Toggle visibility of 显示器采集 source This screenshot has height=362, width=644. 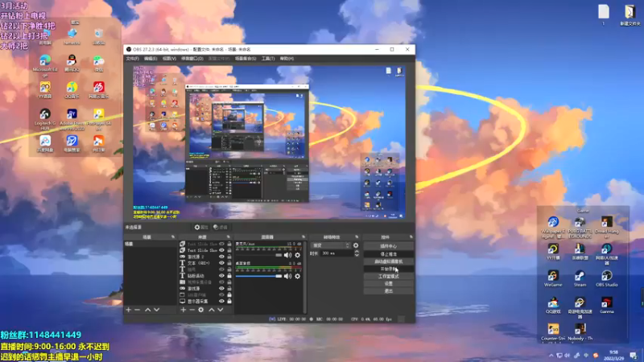pyautogui.click(x=222, y=301)
